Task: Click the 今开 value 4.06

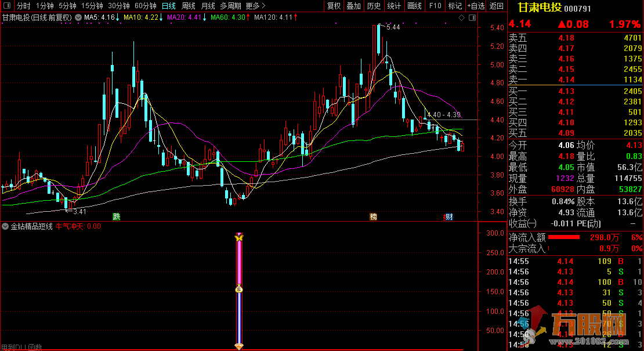Action: (x=566, y=145)
